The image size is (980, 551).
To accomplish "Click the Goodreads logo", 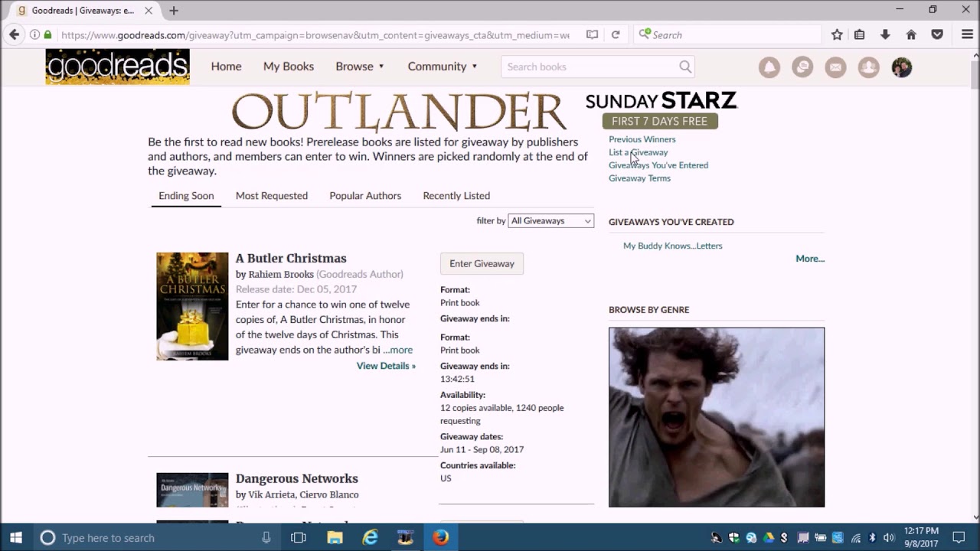I will [117, 67].
